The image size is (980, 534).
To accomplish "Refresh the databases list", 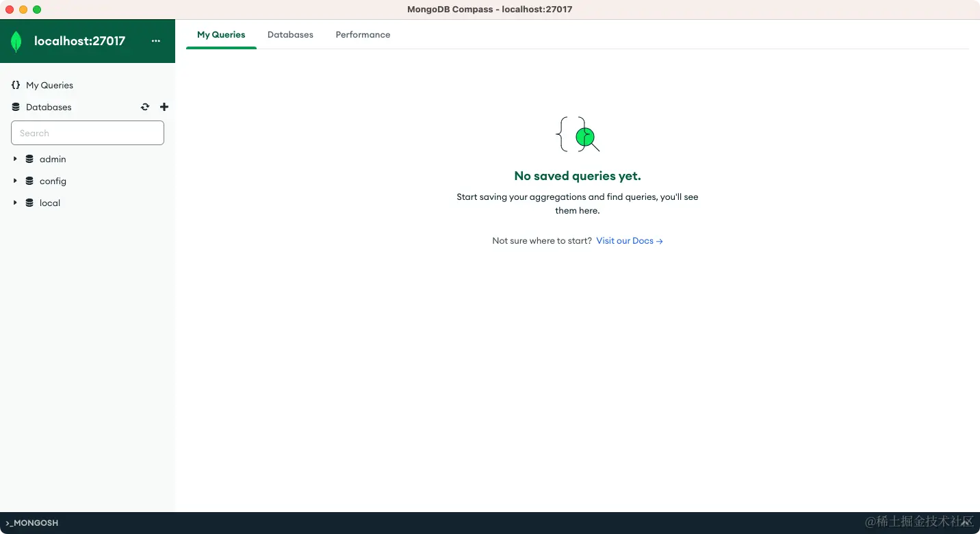I will [145, 107].
